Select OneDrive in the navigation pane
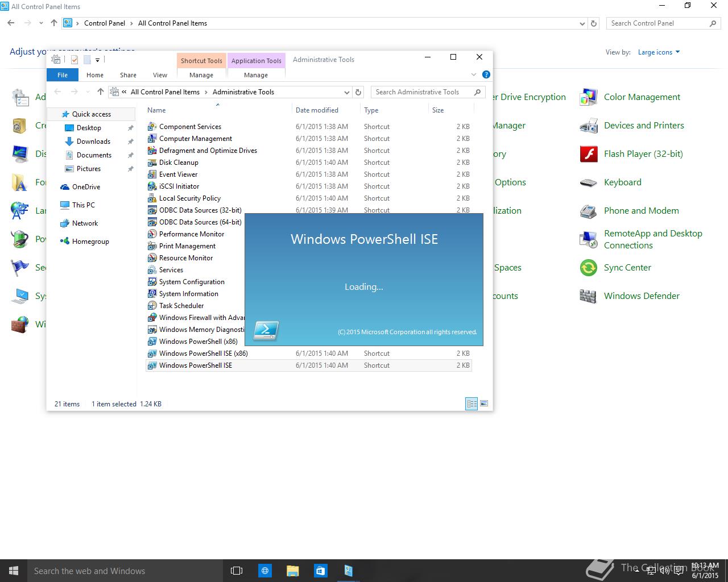Screen dimensions: 728x582 point(86,187)
